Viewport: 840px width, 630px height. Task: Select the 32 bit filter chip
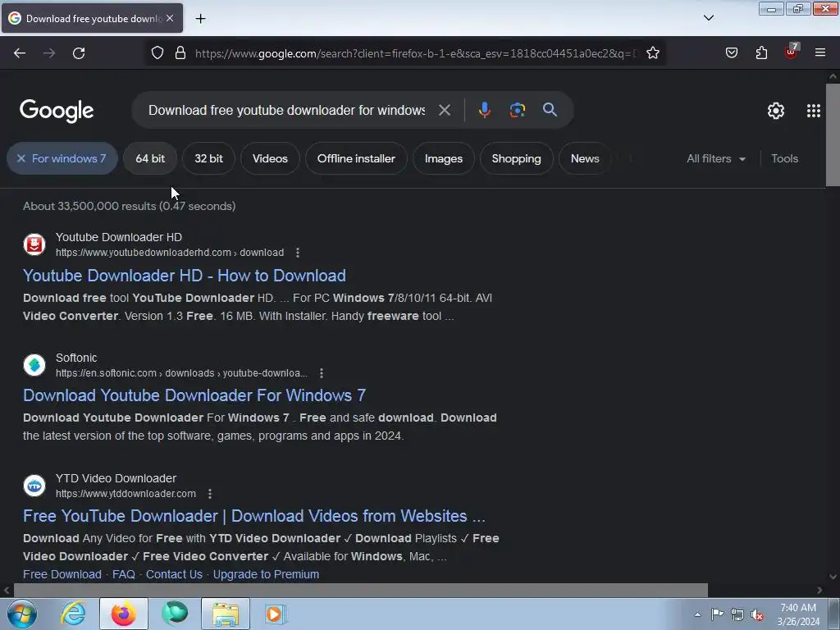[x=208, y=158]
